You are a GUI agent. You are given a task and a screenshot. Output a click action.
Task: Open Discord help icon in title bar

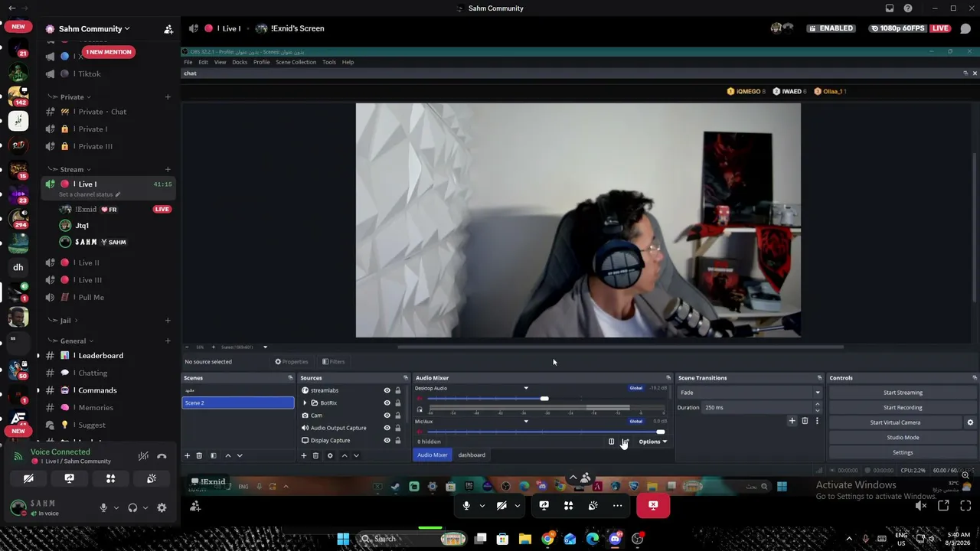coord(908,8)
